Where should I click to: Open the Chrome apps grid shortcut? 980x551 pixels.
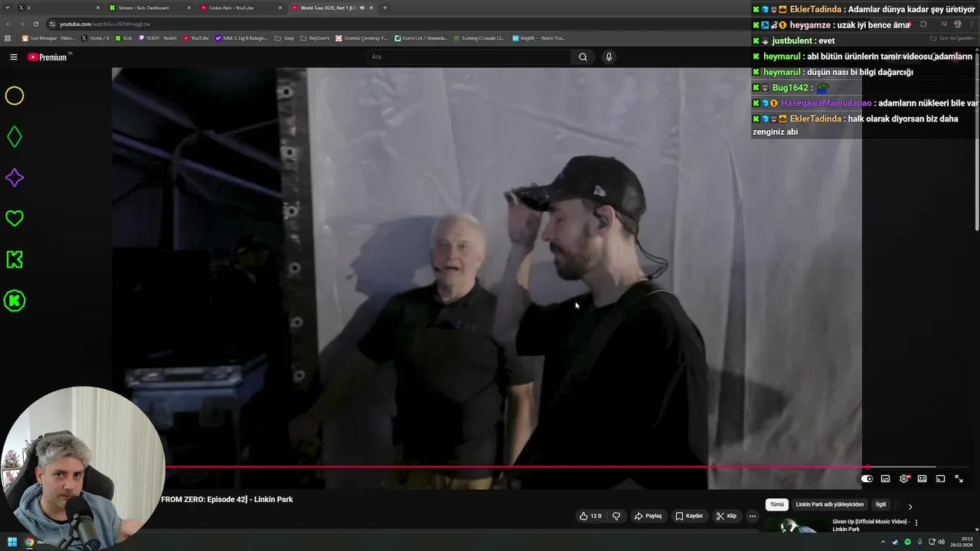coord(8,37)
